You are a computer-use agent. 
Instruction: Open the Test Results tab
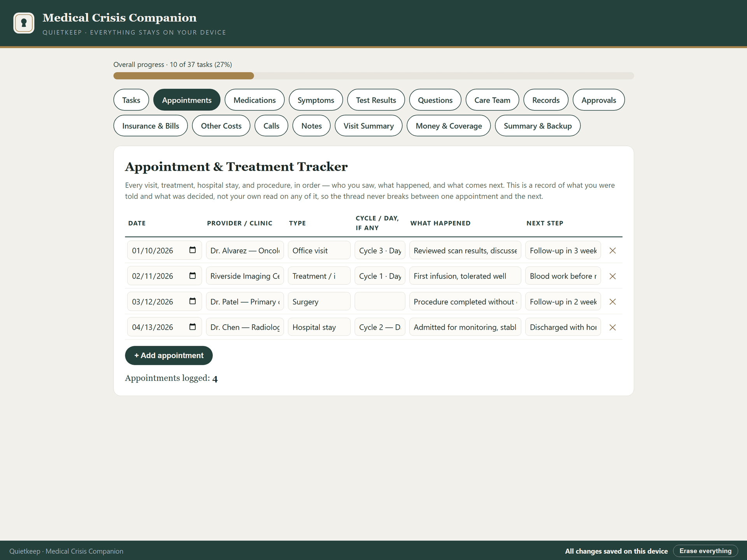[376, 100]
